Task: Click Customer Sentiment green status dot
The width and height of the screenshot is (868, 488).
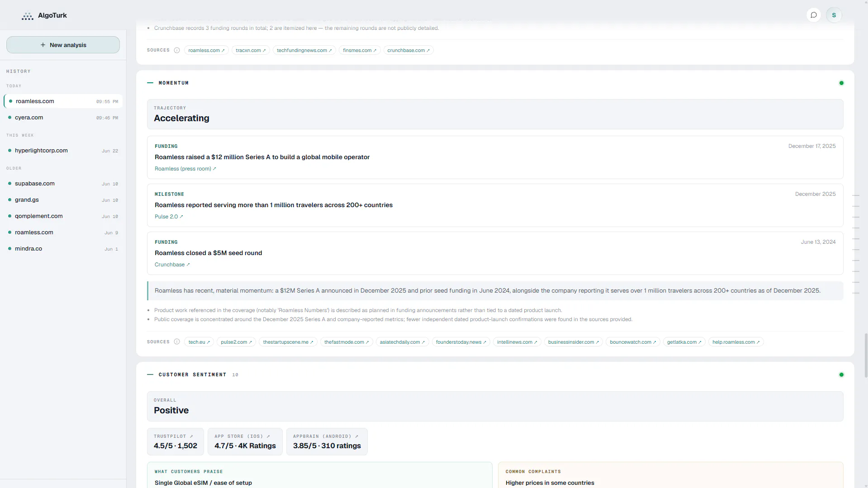Action: click(841, 374)
